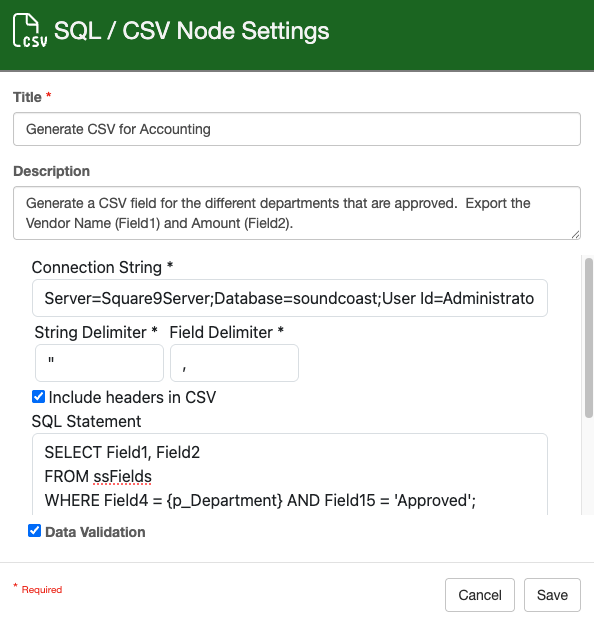Select the Field Delimiter input box
The width and height of the screenshot is (594, 626).
coord(234,363)
